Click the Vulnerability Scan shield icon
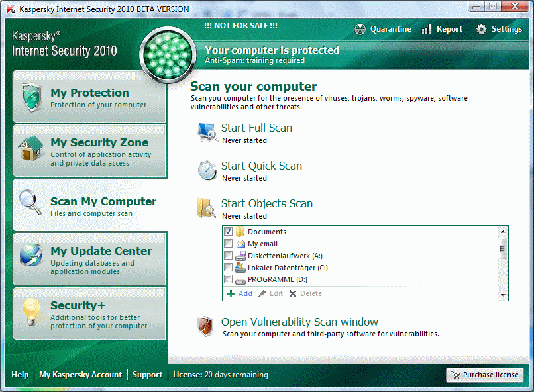This screenshot has width=534, height=392. pos(205,326)
